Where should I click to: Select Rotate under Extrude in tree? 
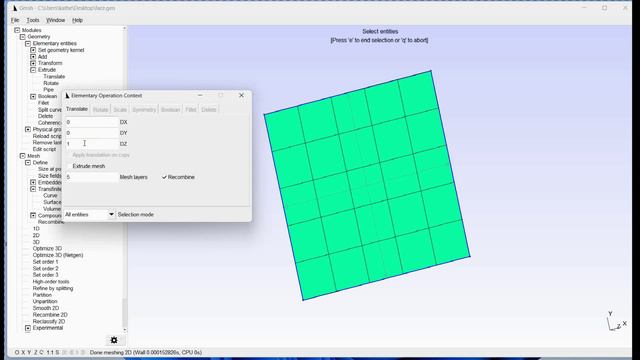[x=51, y=83]
